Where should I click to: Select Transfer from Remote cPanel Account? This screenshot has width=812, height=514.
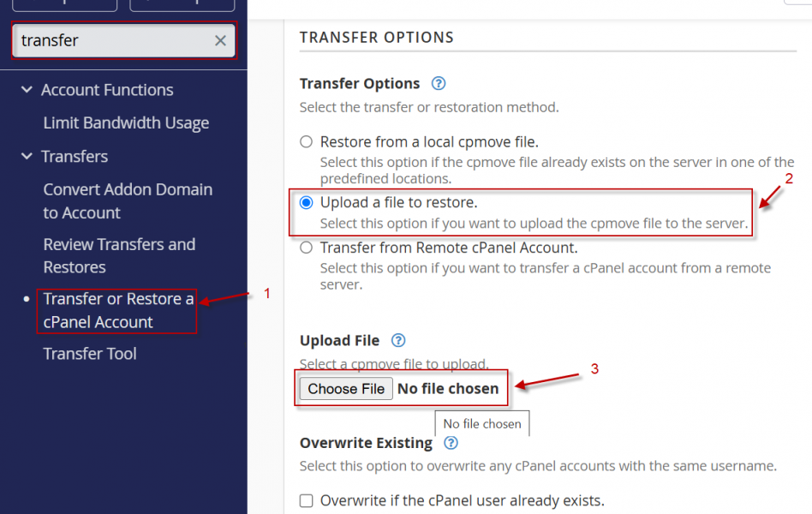[307, 248]
